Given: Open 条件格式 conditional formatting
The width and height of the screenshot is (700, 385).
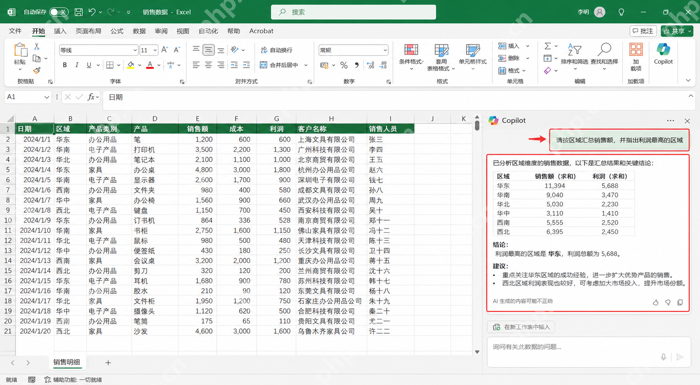Looking at the screenshot, I should pyautogui.click(x=411, y=56).
